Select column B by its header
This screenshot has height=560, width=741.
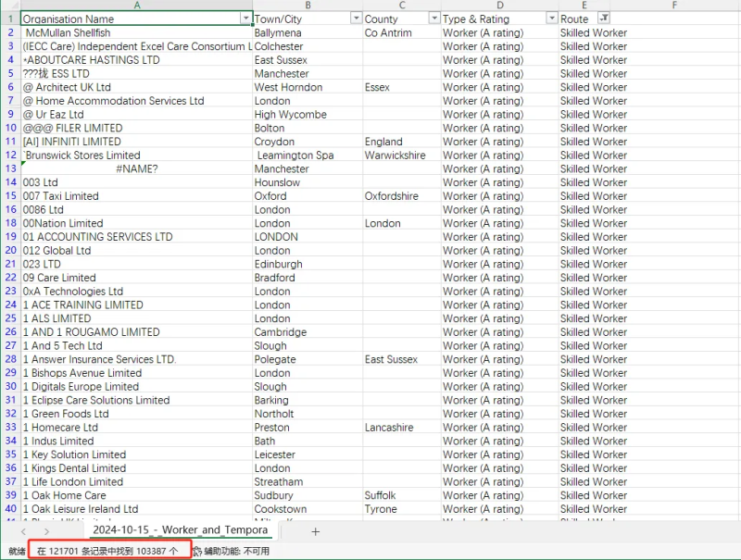(308, 6)
